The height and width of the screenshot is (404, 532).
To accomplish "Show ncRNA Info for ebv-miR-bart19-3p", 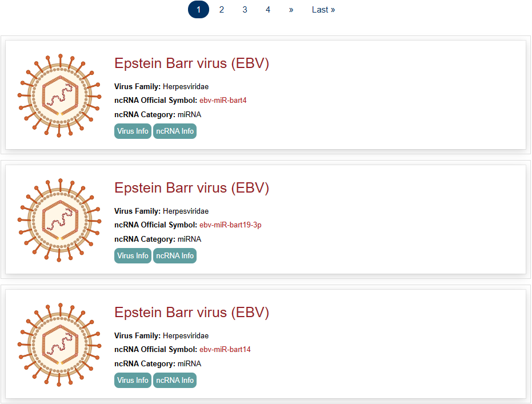I will coord(175,256).
